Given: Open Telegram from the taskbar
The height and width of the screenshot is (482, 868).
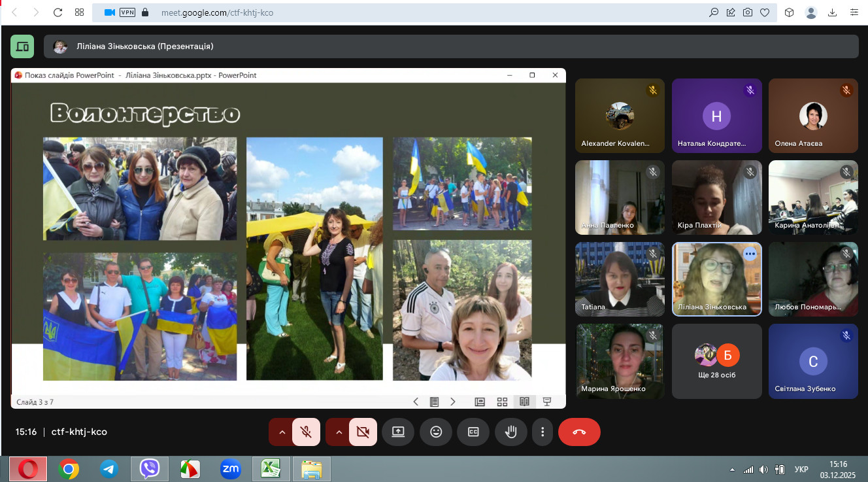Looking at the screenshot, I should (109, 469).
